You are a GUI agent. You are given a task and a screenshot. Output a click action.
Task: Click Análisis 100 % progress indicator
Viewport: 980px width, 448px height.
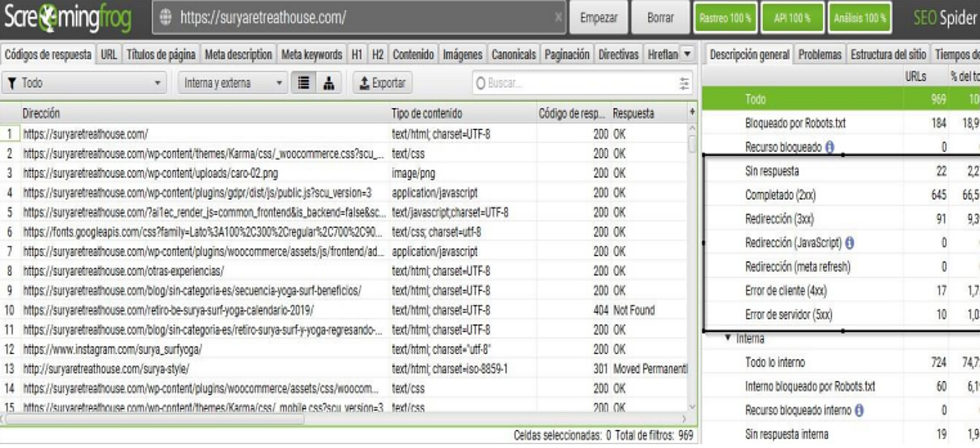click(x=860, y=18)
